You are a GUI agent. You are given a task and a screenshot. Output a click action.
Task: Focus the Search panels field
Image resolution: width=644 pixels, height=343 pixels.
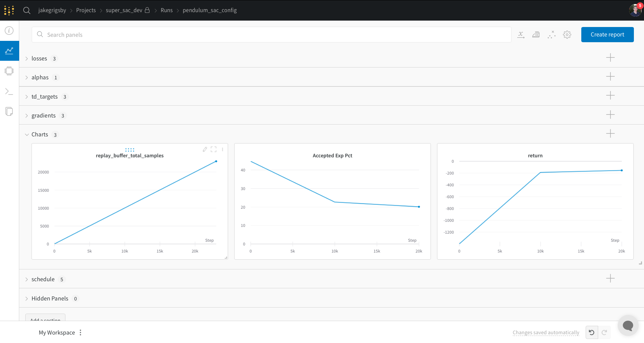(271, 35)
